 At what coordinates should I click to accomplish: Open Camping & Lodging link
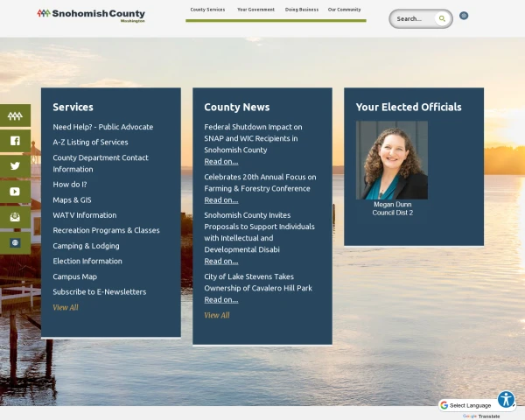pos(86,246)
